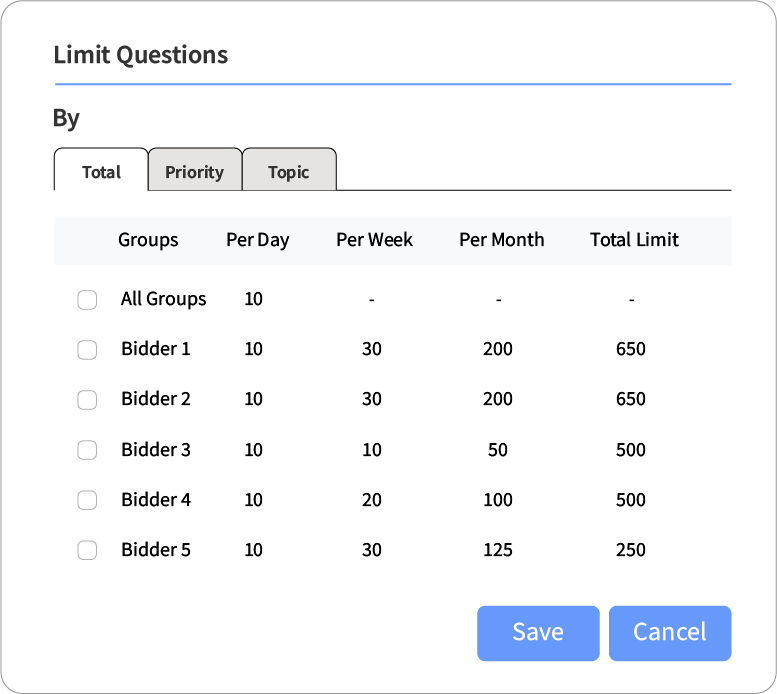
Task: Click the Groups column header
Action: click(x=148, y=240)
